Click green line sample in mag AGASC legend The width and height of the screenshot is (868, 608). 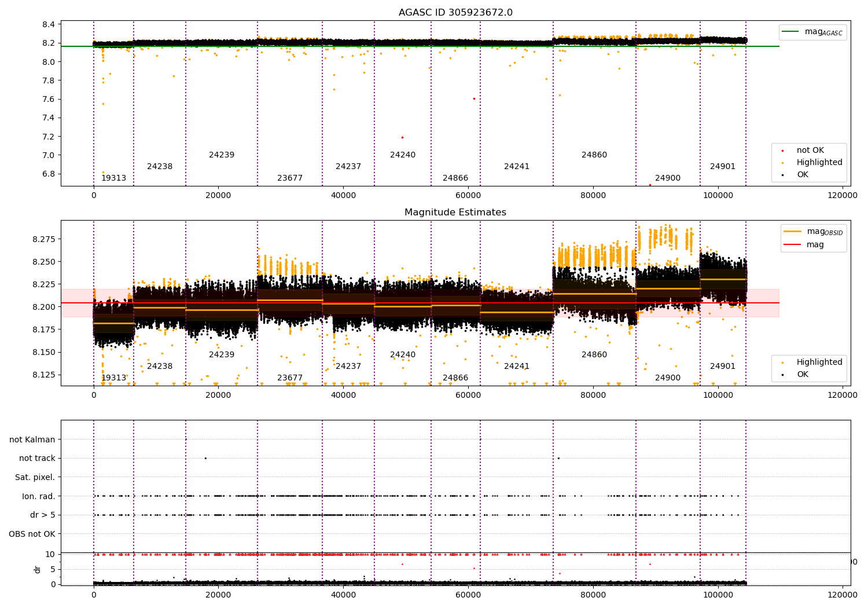tap(790, 31)
